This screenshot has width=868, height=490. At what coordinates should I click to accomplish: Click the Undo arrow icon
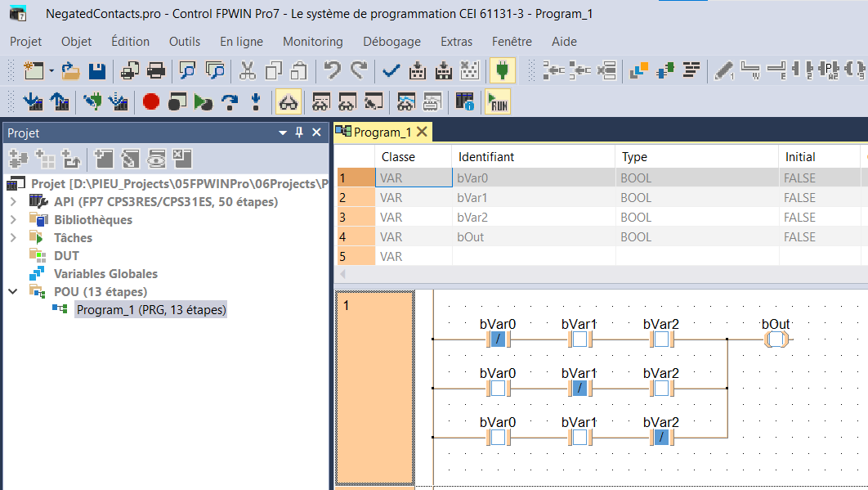coord(332,71)
